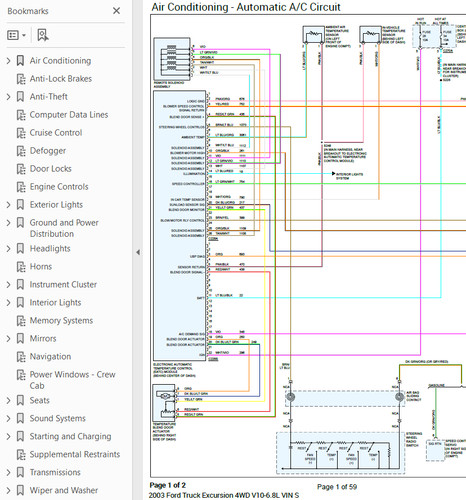
Task: Expand the Instrument Cluster bookmark
Action: 9,285
